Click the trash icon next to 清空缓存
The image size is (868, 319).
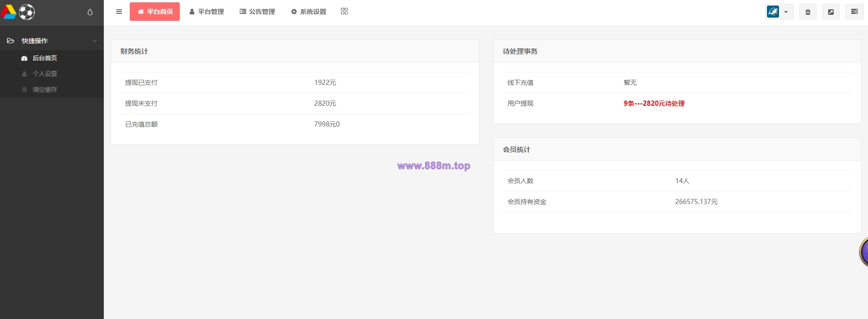click(25, 89)
